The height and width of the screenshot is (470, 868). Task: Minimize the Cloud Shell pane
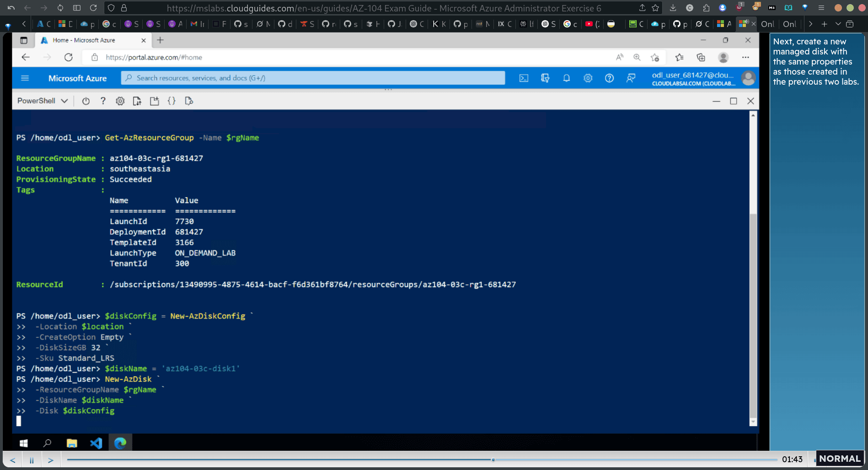[716, 101]
